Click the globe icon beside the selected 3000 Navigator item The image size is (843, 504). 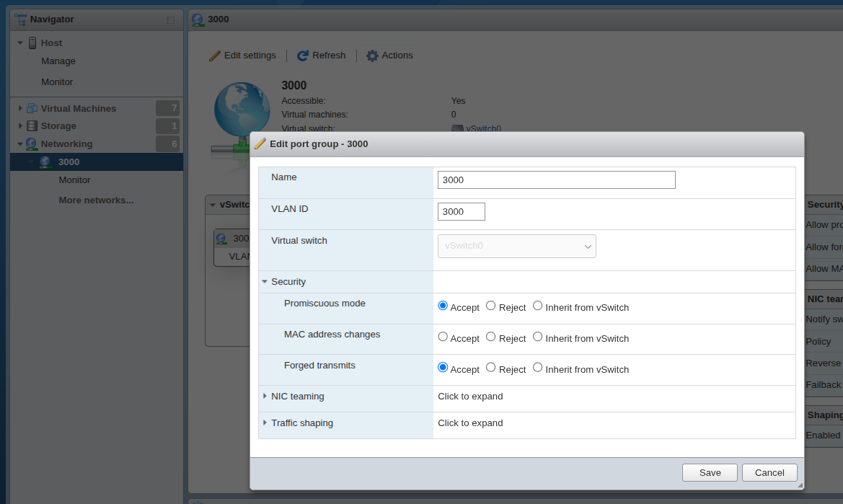(45, 162)
